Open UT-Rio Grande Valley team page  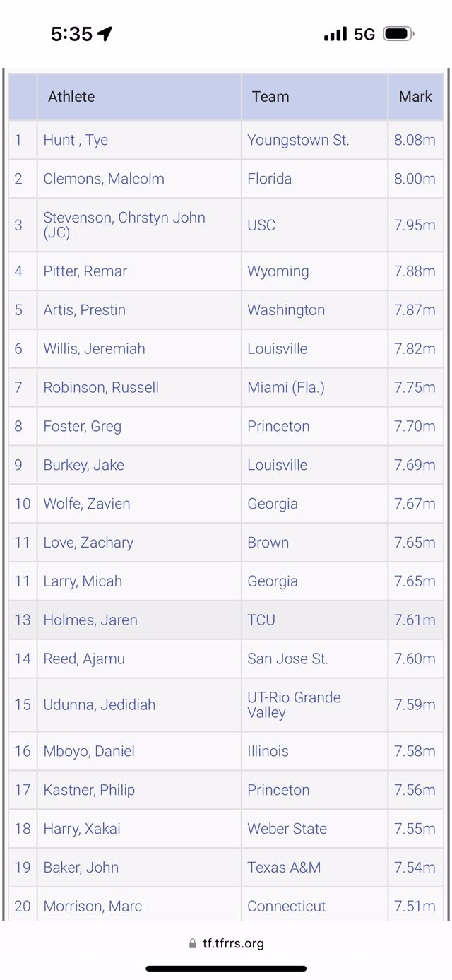294,704
